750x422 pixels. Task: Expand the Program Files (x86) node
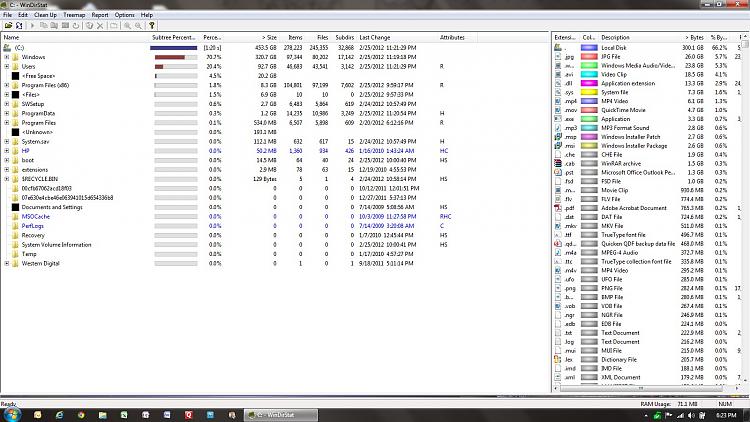click(x=7, y=85)
